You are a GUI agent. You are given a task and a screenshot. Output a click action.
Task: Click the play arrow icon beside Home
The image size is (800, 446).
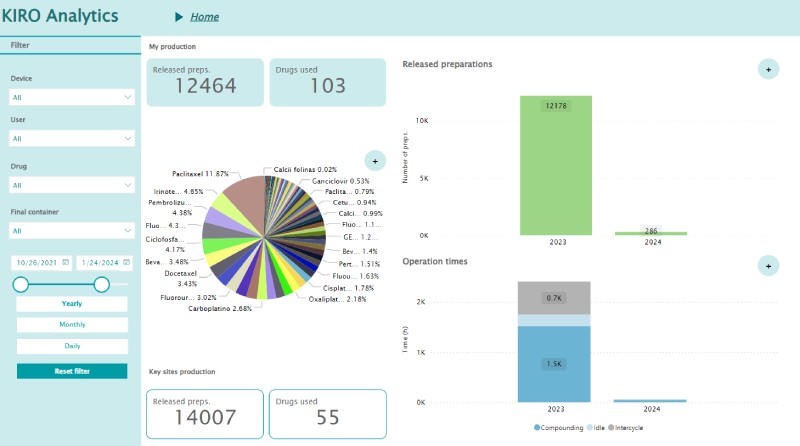[x=179, y=17]
